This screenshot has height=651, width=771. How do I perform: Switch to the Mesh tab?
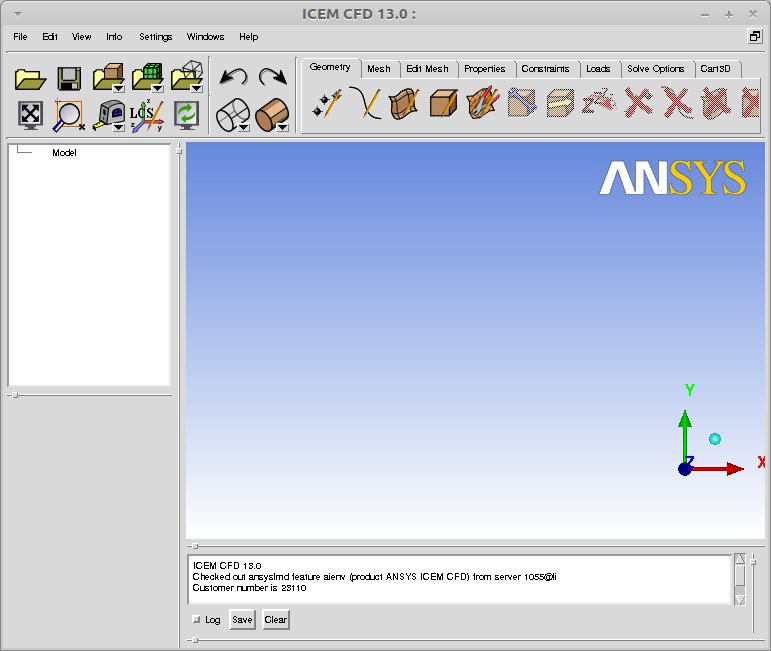tap(379, 69)
